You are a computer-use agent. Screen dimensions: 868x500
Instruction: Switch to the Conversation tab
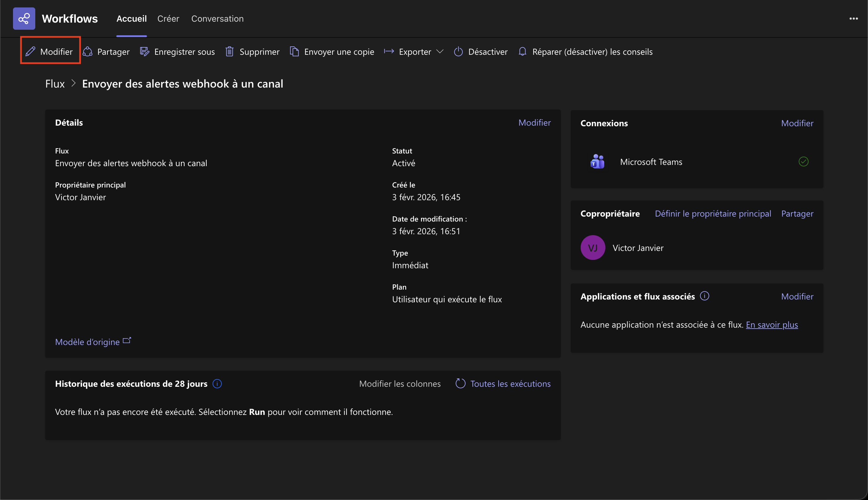217,19
